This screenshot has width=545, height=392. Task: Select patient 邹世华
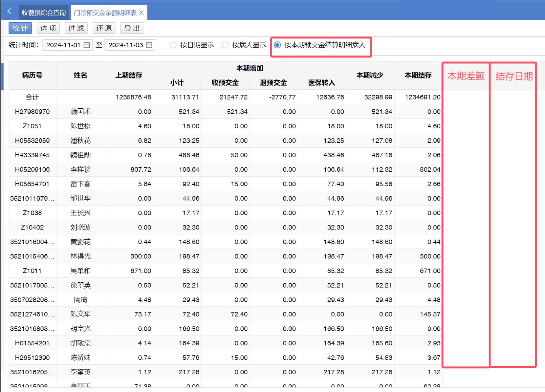tap(81, 198)
